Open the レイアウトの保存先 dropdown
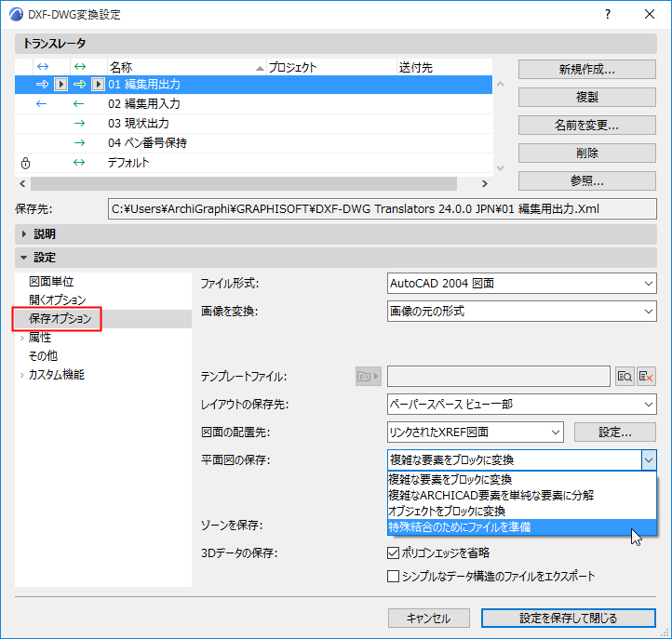Image resolution: width=672 pixels, height=639 pixels. click(521, 405)
